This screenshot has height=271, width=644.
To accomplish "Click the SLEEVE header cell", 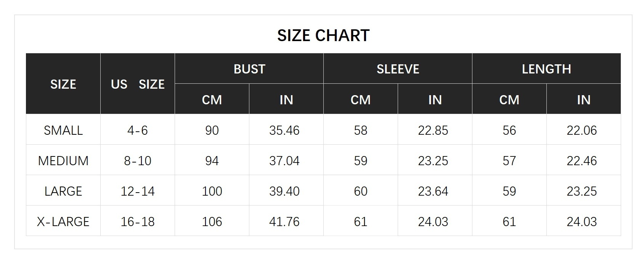I will (398, 69).
